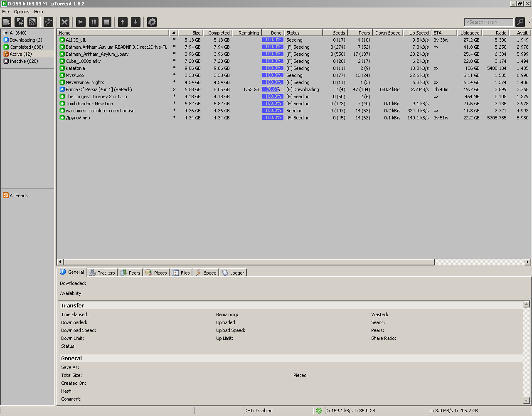This screenshot has height=416, width=532.
Task: Click details pane scroll down arrow
Action: [527, 401]
